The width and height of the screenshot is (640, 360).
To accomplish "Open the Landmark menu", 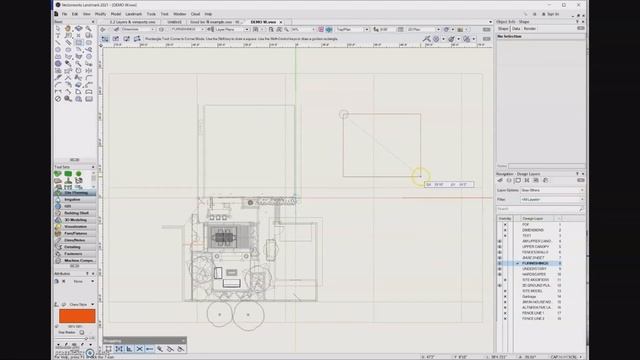I will (x=133, y=14).
